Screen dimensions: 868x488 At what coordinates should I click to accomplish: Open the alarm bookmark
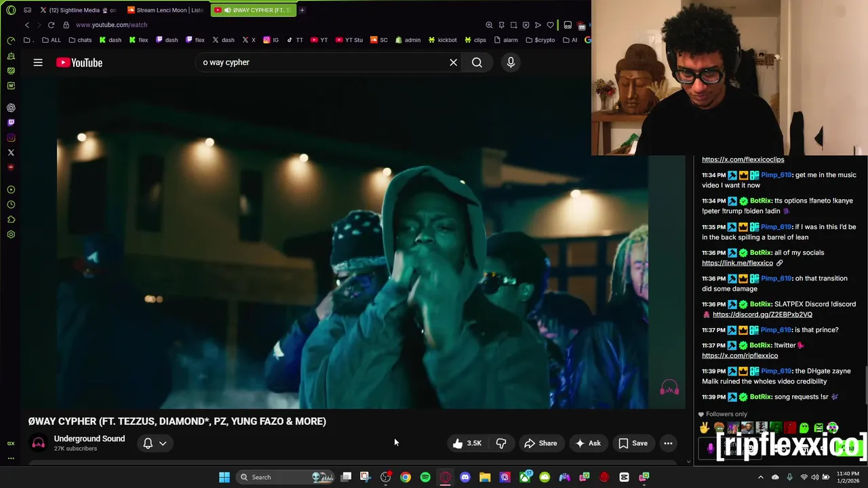(x=506, y=40)
